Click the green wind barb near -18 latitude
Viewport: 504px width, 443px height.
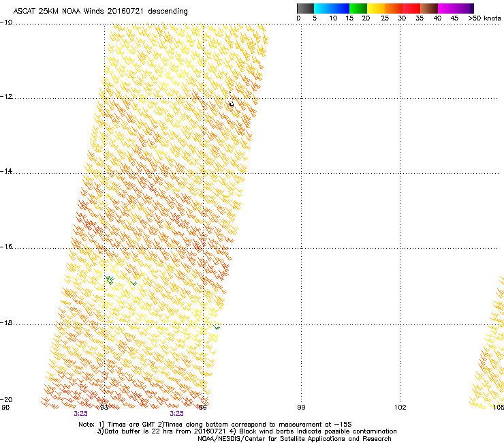click(x=217, y=327)
